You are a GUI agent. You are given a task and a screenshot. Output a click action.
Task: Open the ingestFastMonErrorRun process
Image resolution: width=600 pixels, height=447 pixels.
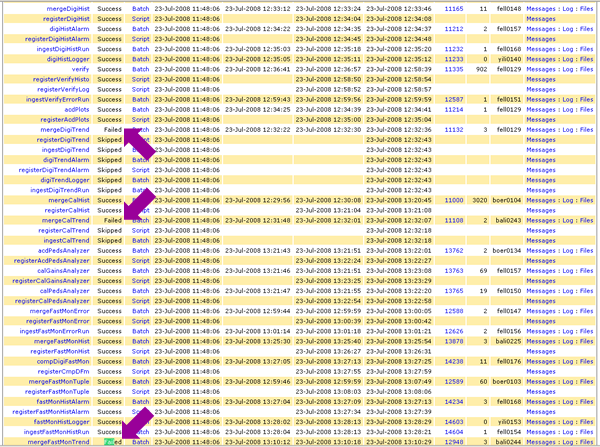[54, 331]
